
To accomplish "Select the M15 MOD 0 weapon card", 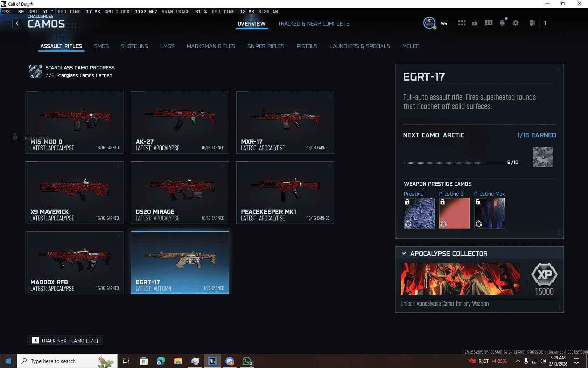I will [75, 122].
